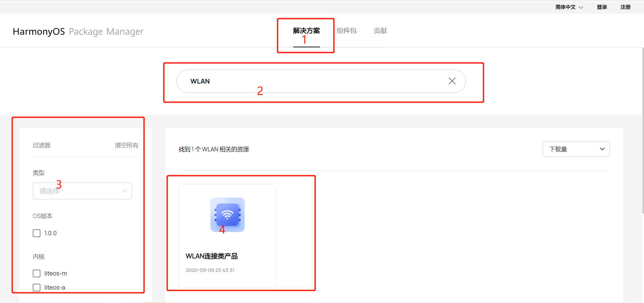Clear the WLAN search with the X icon
This screenshot has width=644, height=303.
click(452, 81)
